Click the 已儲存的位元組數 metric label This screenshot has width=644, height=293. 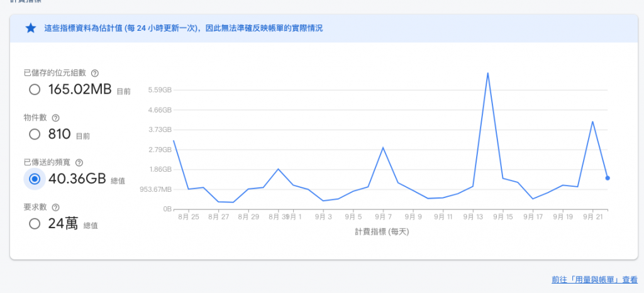click(55, 73)
